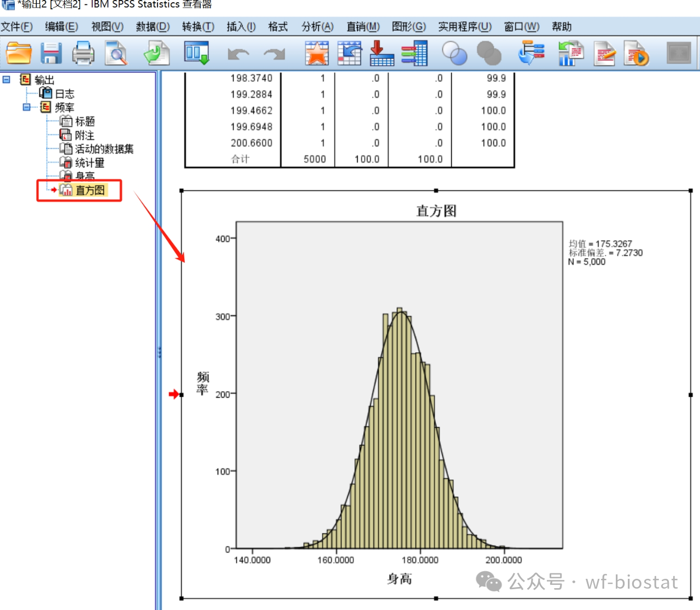Click the Redo arrow icon

tap(274, 54)
